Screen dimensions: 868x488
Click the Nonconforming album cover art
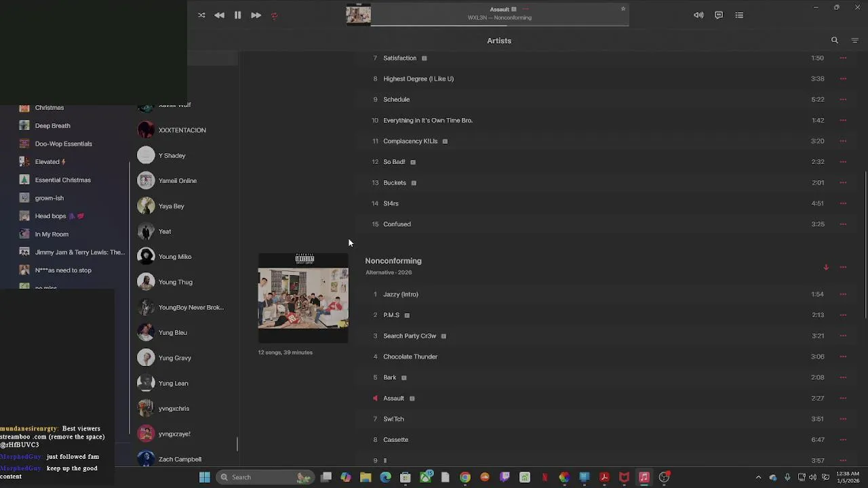[x=303, y=298]
